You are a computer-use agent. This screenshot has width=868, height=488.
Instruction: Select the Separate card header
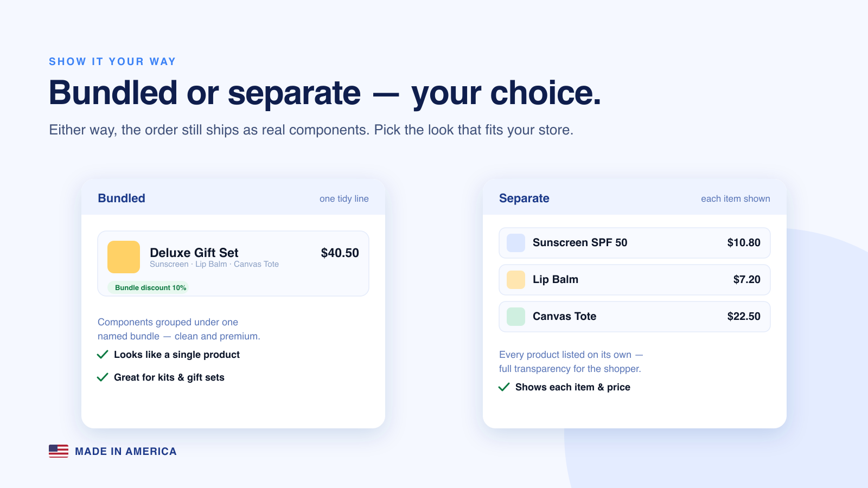pos(635,197)
